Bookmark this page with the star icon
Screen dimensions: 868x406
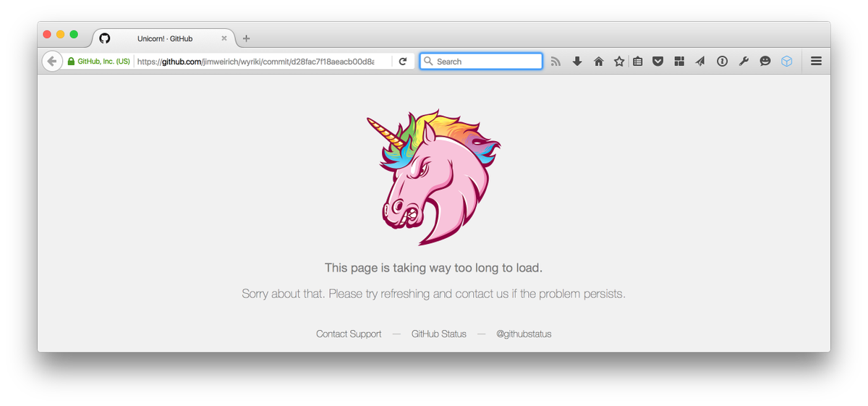click(x=619, y=62)
